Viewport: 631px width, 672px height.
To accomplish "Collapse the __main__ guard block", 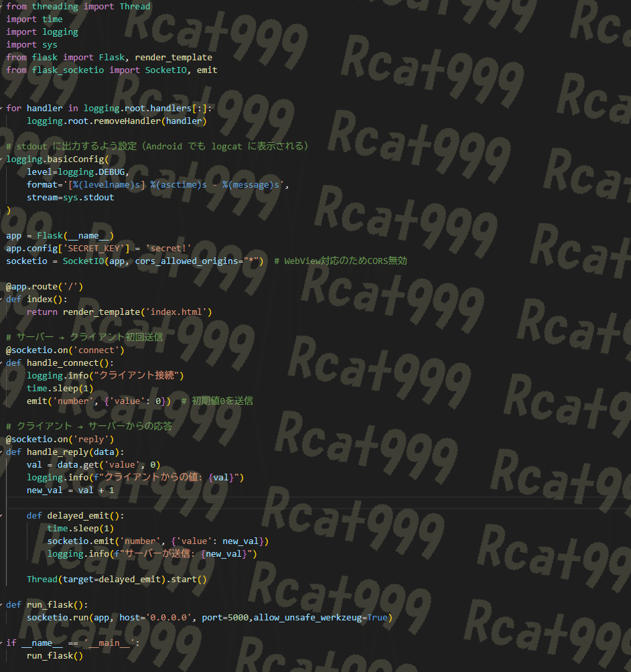I will (x=3, y=643).
